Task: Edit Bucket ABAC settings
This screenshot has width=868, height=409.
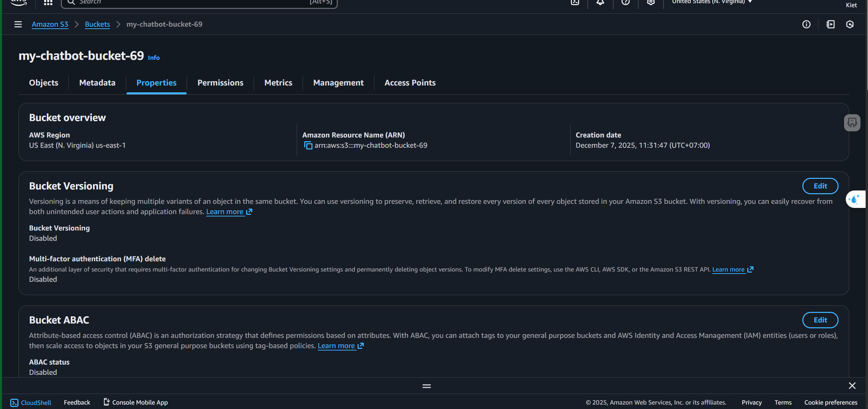Action: click(x=820, y=320)
